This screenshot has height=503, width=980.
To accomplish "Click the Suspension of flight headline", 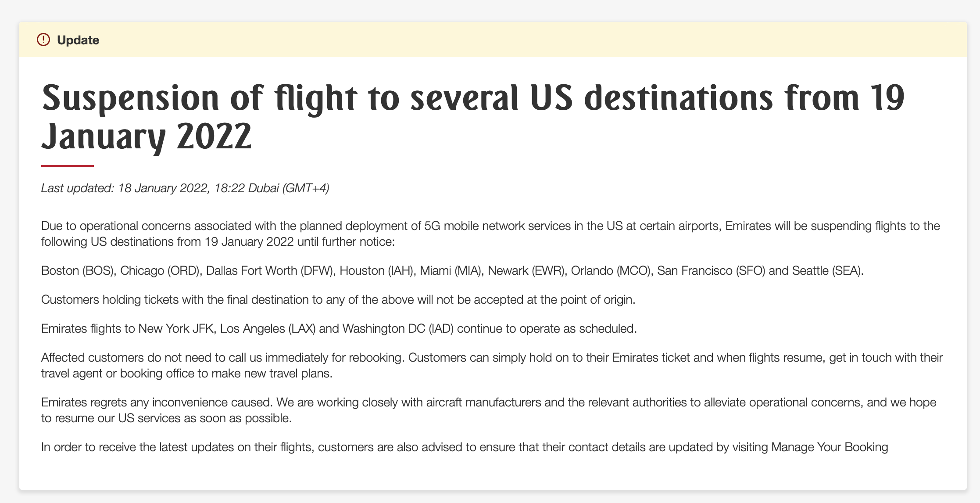I will (473, 117).
